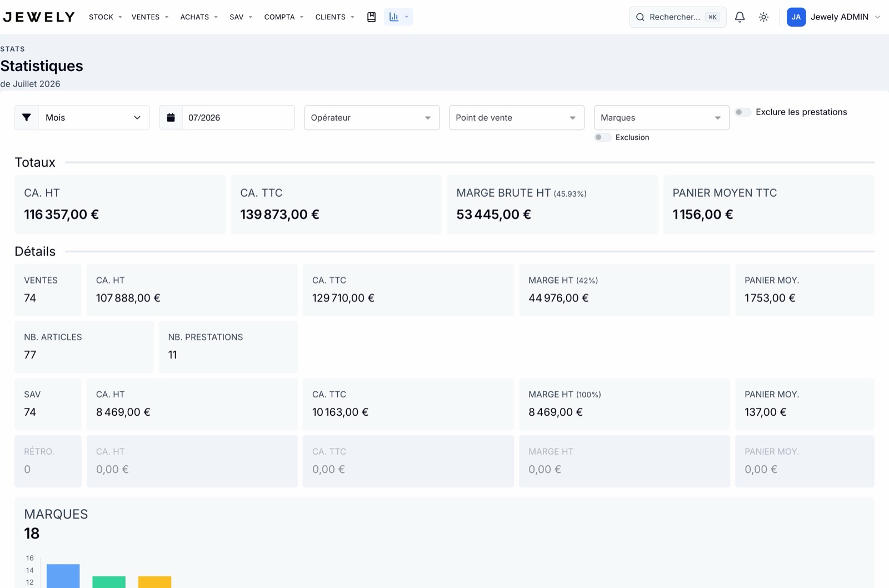Click the Jewely logo
Image resolution: width=889 pixels, height=588 pixels.
point(38,17)
